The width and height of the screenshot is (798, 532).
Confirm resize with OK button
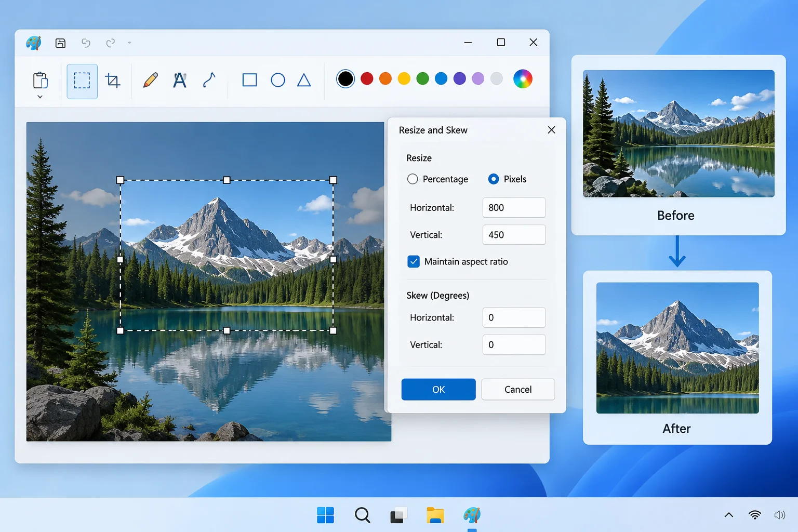point(438,390)
